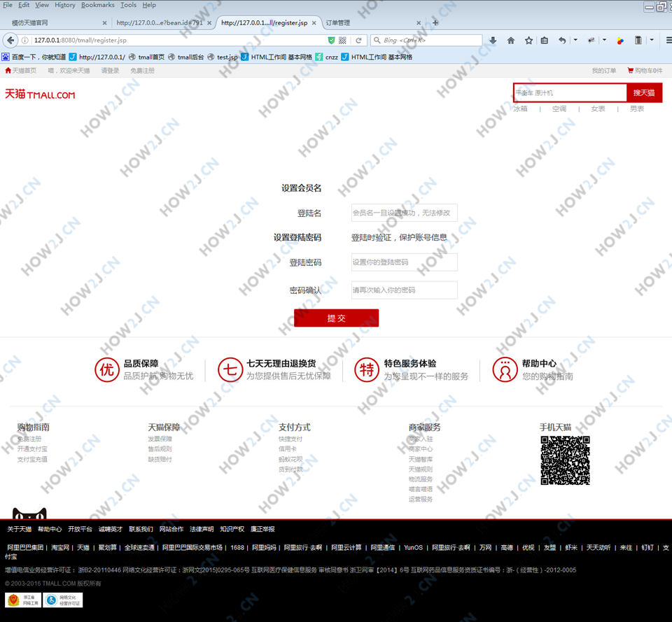Click the red house icon beside 天猫首页

[x=8, y=70]
